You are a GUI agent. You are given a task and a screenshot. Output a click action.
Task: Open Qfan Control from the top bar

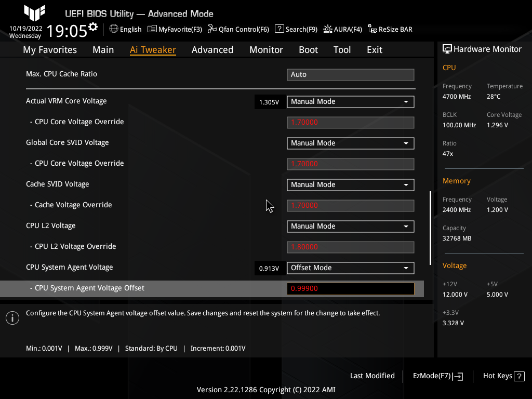pyautogui.click(x=238, y=29)
